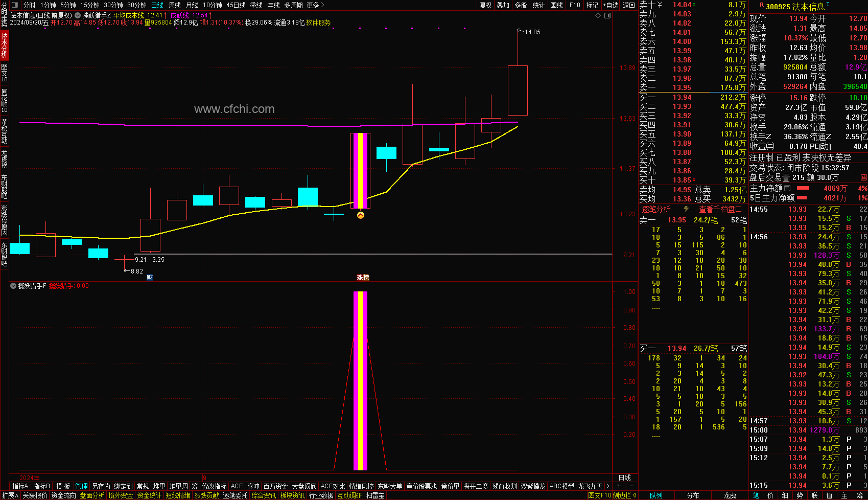Click the 涨榜 marker below the chart
868x500 pixels.
pyautogui.click(x=363, y=278)
